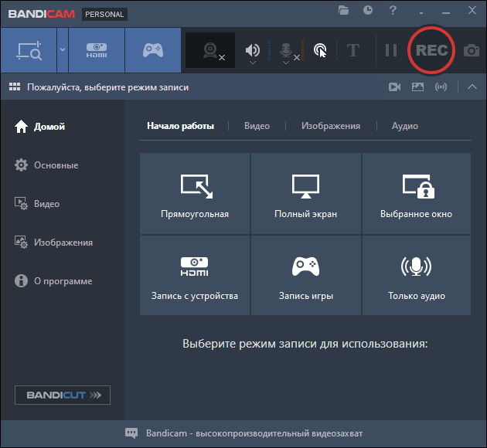Toggle speaker sound recording icon
Image resolution: width=487 pixels, height=448 pixels.
click(x=253, y=49)
